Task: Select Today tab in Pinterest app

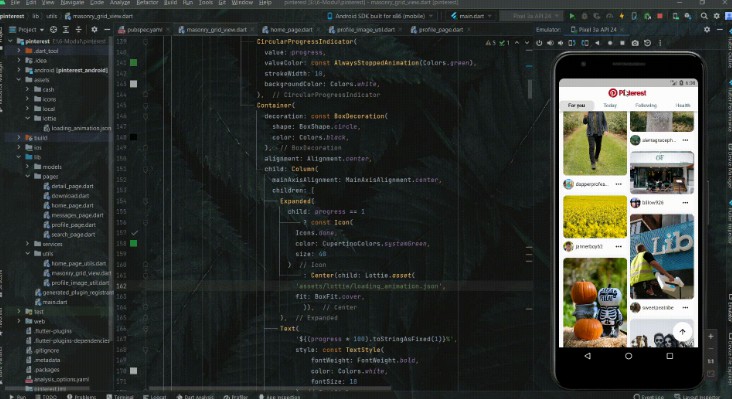Action: click(610, 105)
